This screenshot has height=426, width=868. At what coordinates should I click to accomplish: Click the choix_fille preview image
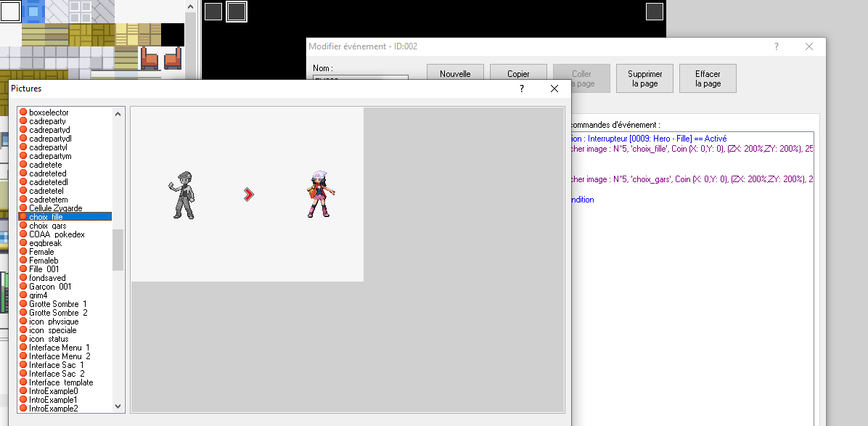(247, 194)
